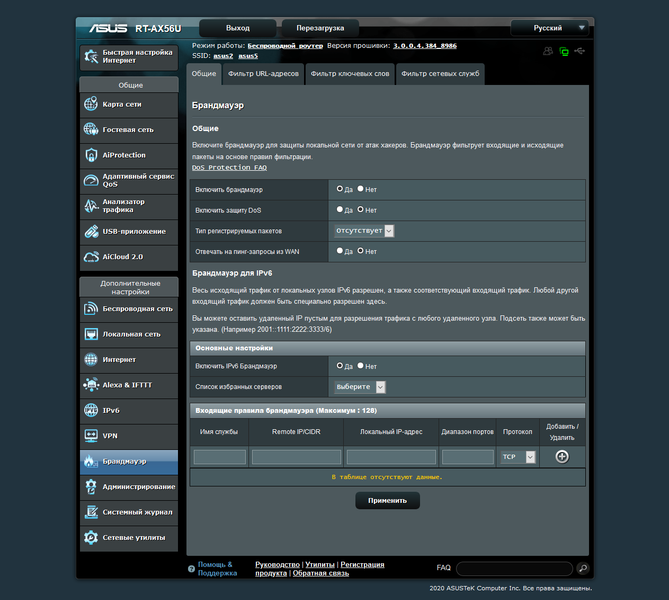Enable DoS protection with Да radio
The width and height of the screenshot is (669, 600).
pyautogui.click(x=340, y=210)
